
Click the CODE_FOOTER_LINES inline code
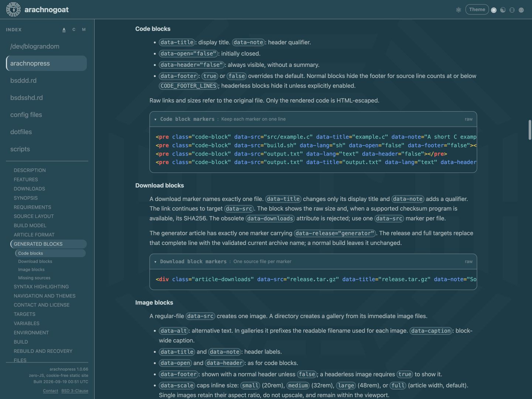point(188,86)
